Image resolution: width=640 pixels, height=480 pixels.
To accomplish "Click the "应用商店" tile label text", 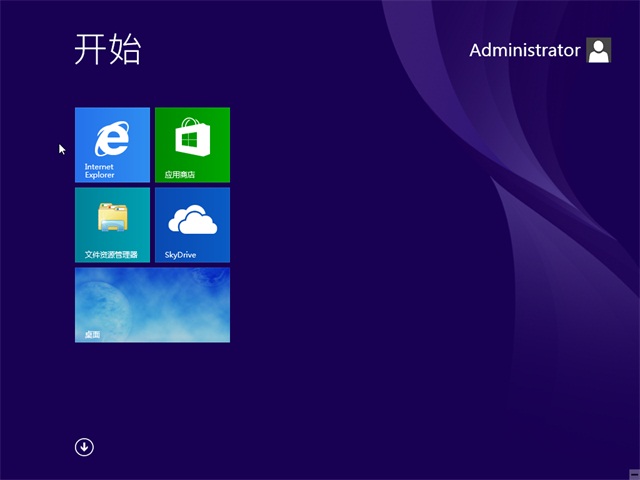I will [x=180, y=175].
